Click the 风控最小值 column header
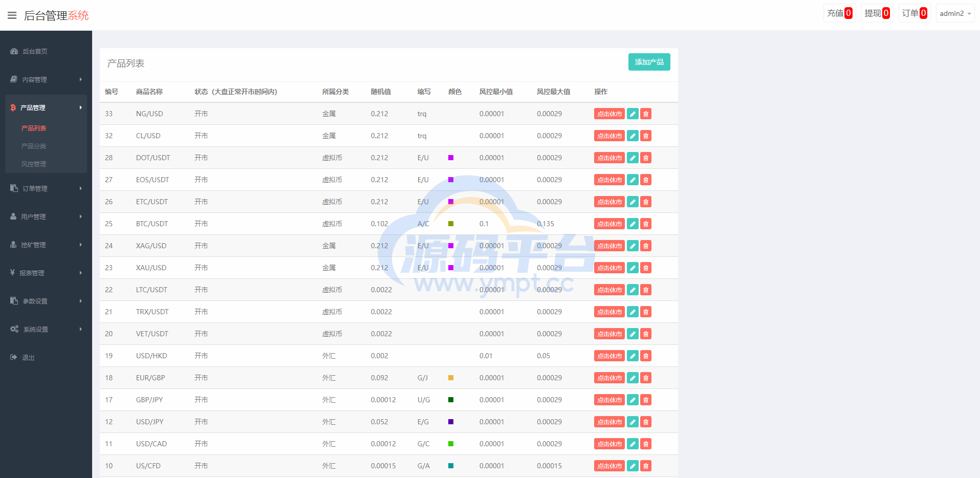This screenshot has width=980, height=478. click(496, 92)
